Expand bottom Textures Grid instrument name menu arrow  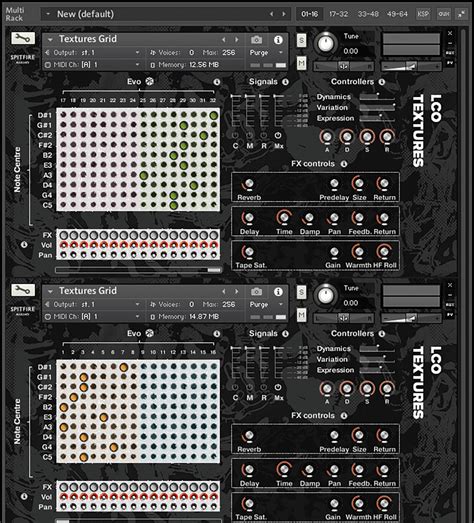pyautogui.click(x=50, y=292)
